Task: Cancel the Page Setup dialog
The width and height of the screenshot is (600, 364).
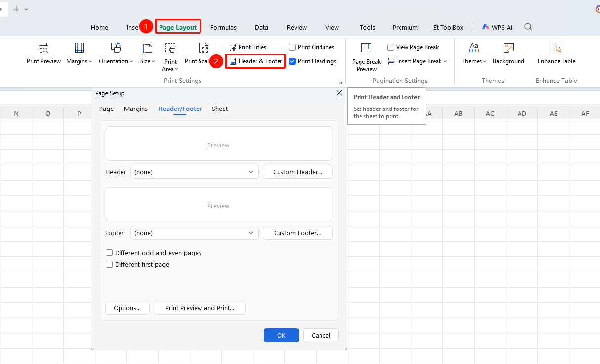Action: [x=321, y=335]
